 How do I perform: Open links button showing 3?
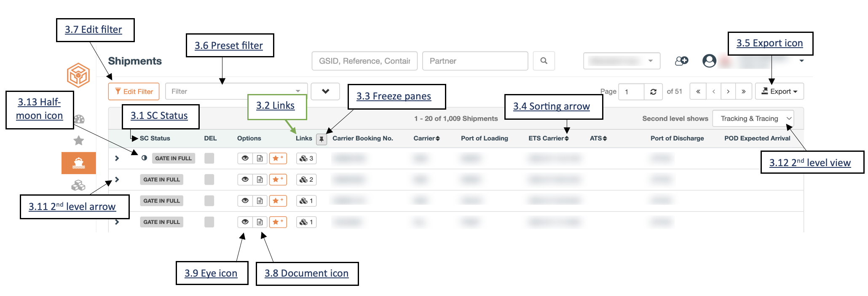(x=306, y=159)
